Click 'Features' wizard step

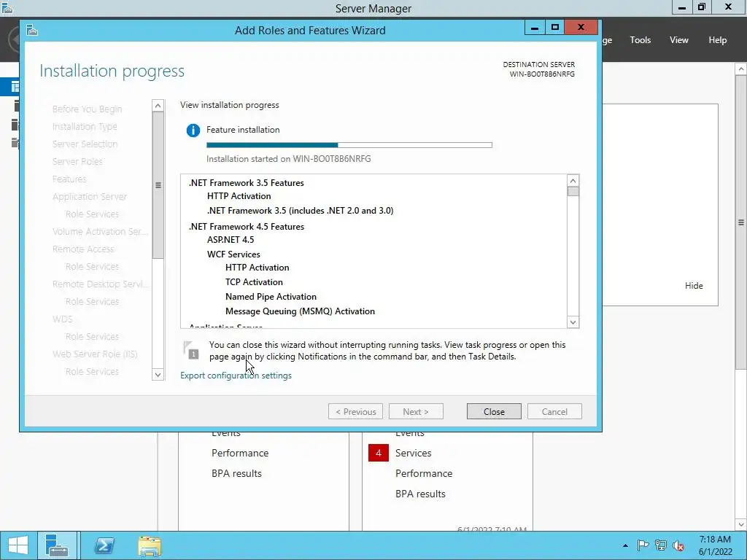69,179
